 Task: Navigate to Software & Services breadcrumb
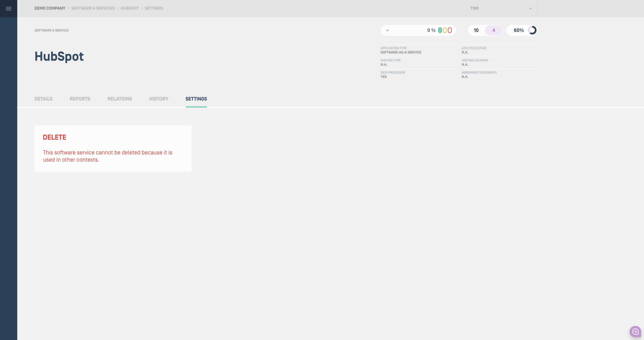(93, 8)
